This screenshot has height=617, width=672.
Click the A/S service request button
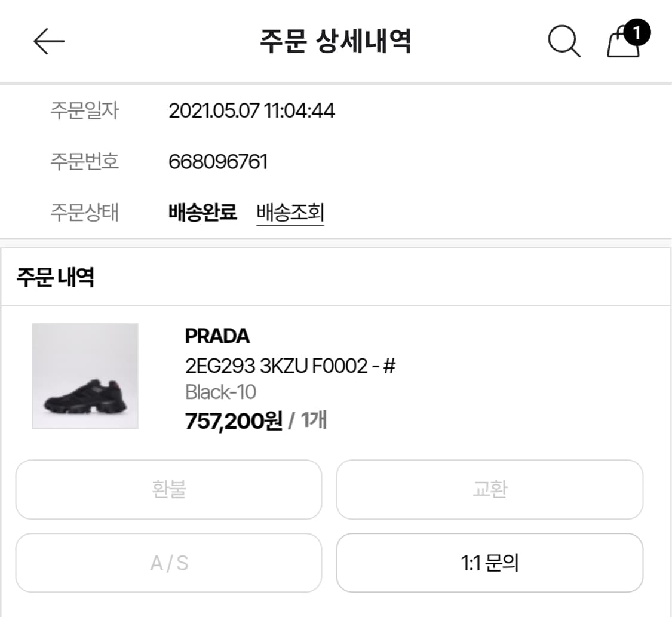(169, 562)
